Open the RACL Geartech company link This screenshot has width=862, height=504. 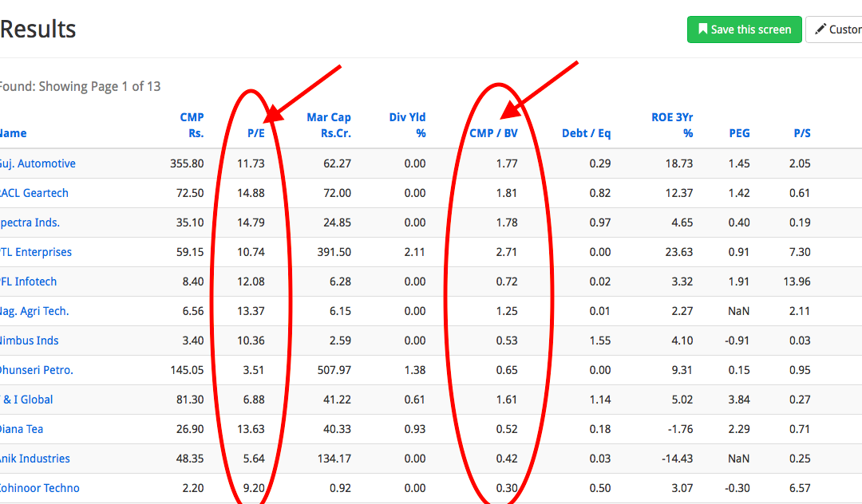coord(34,193)
